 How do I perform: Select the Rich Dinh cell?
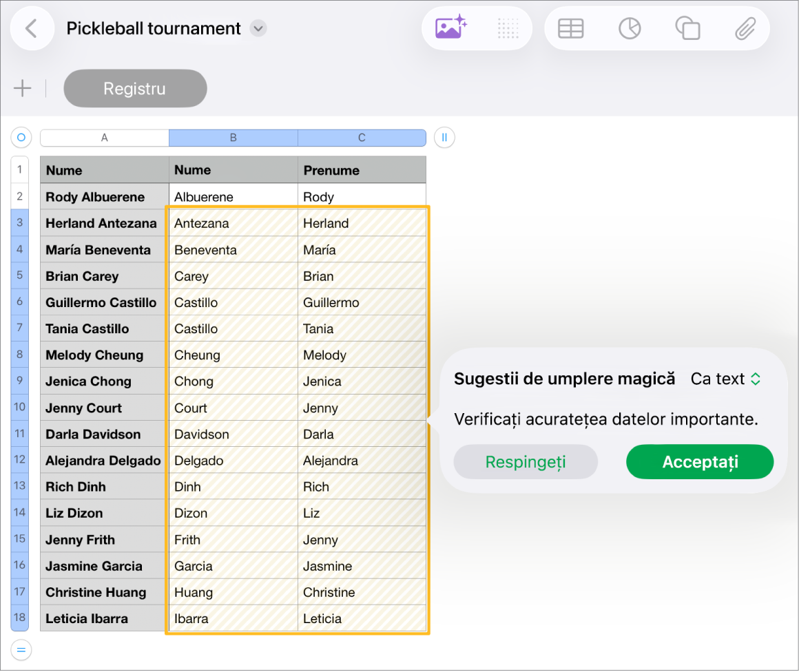tap(105, 487)
